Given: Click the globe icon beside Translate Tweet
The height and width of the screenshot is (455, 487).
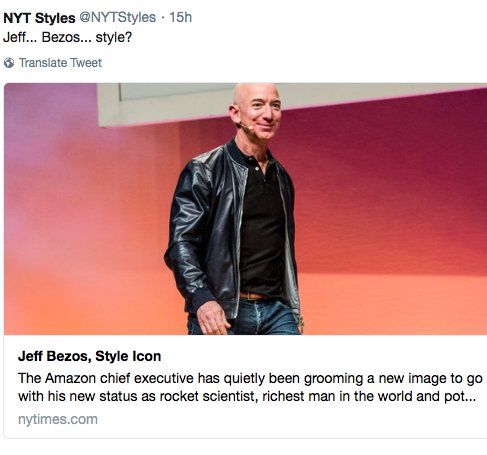Looking at the screenshot, I should [9, 63].
